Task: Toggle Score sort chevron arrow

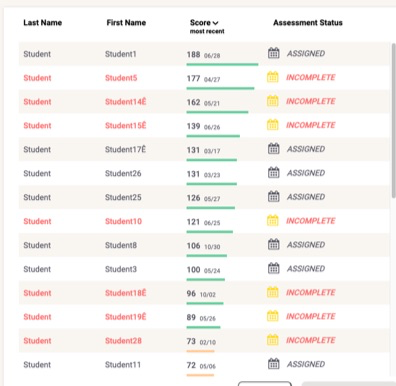Action: [x=216, y=23]
